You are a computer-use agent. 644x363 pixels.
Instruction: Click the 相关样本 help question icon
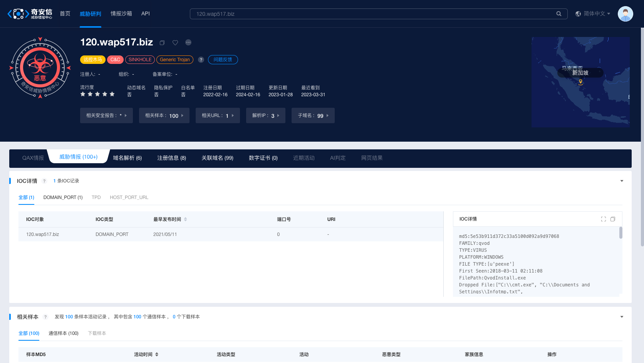coord(45,317)
